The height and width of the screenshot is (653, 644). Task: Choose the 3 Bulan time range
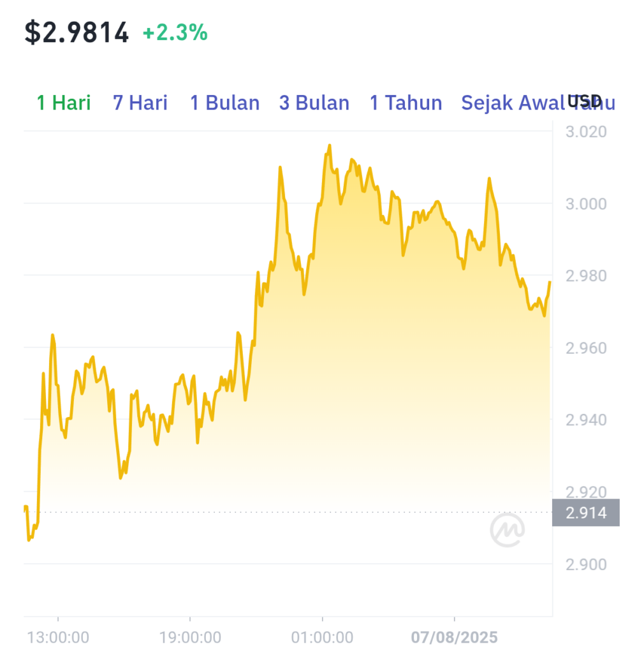(x=314, y=103)
